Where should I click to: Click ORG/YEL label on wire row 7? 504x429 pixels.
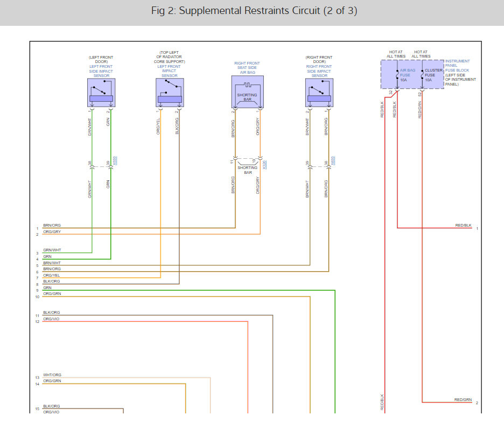tap(52, 276)
